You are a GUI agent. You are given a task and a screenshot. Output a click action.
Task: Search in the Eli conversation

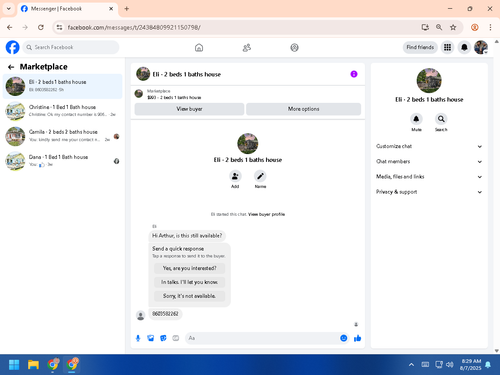[x=441, y=119]
